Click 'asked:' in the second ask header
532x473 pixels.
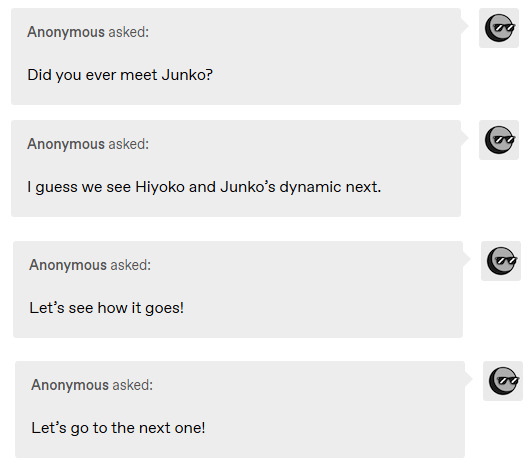129,144
